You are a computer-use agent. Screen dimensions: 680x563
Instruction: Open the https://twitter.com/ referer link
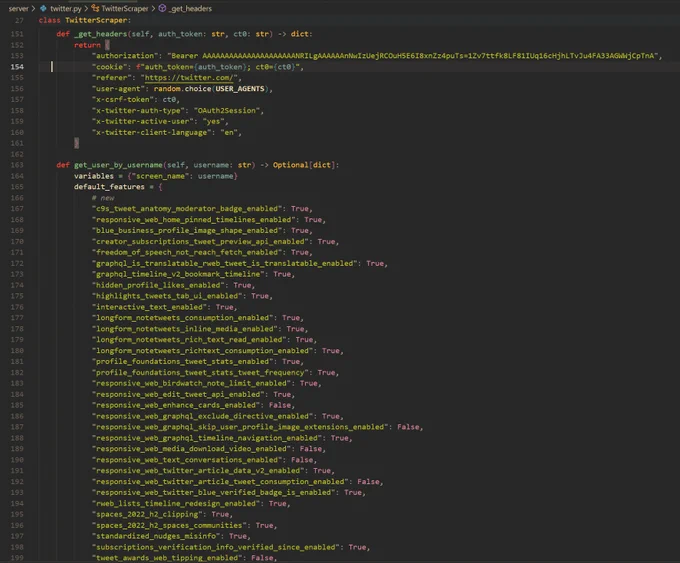tap(189, 78)
